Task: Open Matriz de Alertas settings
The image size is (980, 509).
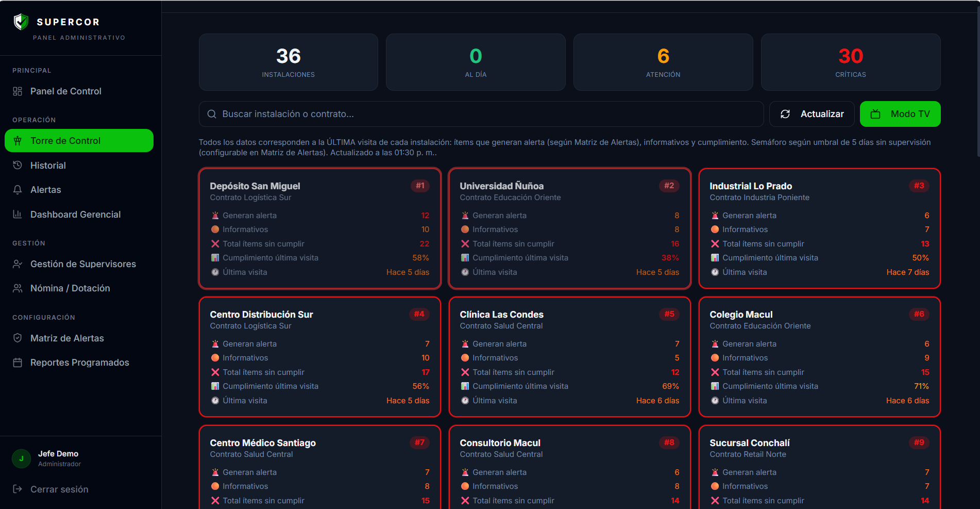Action: click(x=79, y=338)
